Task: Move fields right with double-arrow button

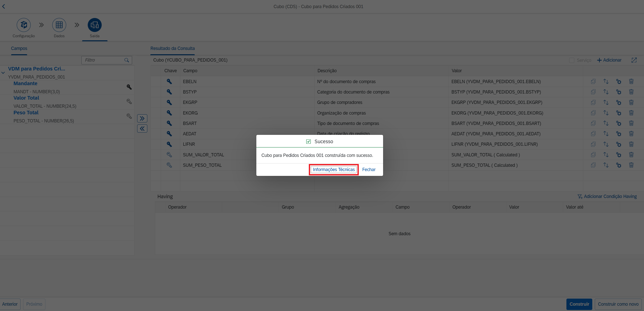Action: 142,118
